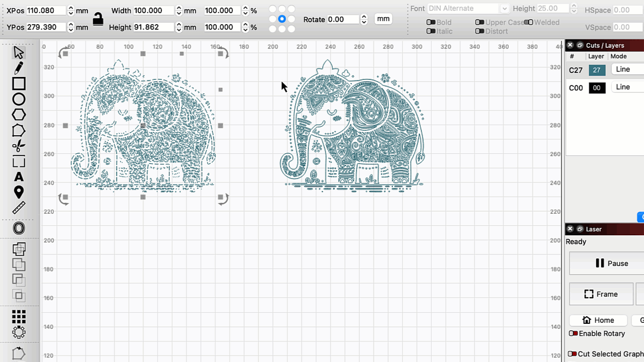Select the Ellipse drawing tool
Screen dimensions: 644x362
coord(19,99)
